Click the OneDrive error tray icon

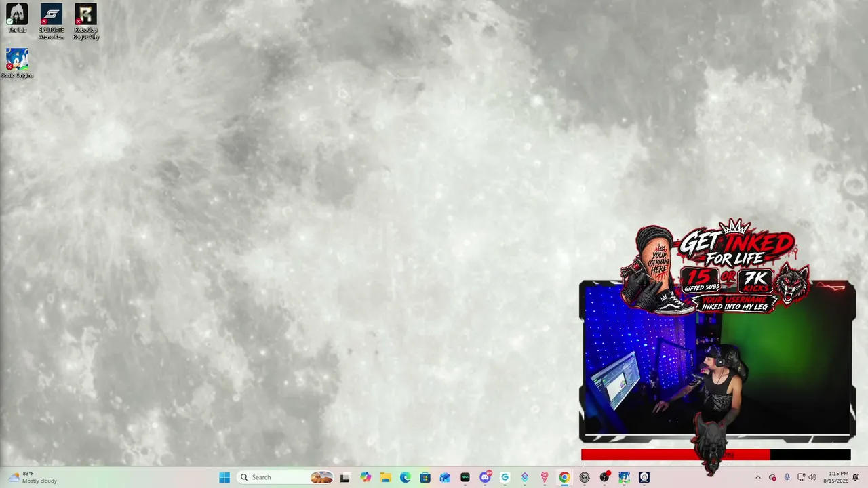click(x=772, y=477)
